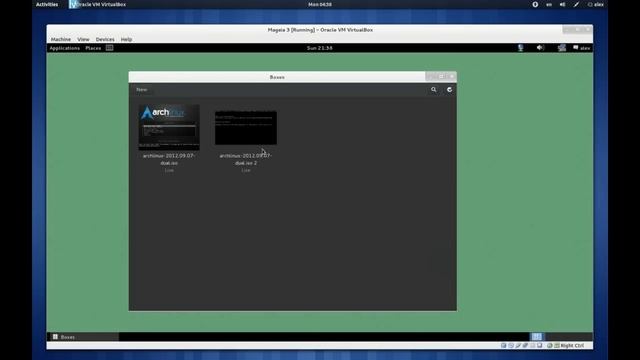Click VirtualBox hard disk activity status icon

(504, 345)
